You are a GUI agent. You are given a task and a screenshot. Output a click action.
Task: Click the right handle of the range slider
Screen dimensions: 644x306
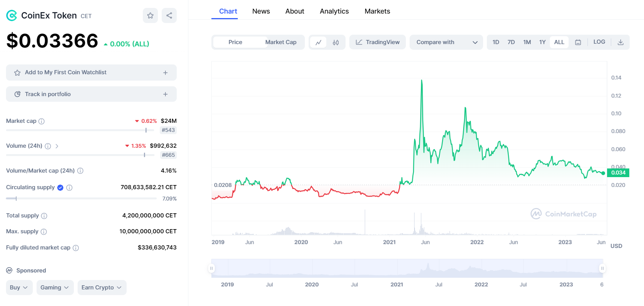602,268
